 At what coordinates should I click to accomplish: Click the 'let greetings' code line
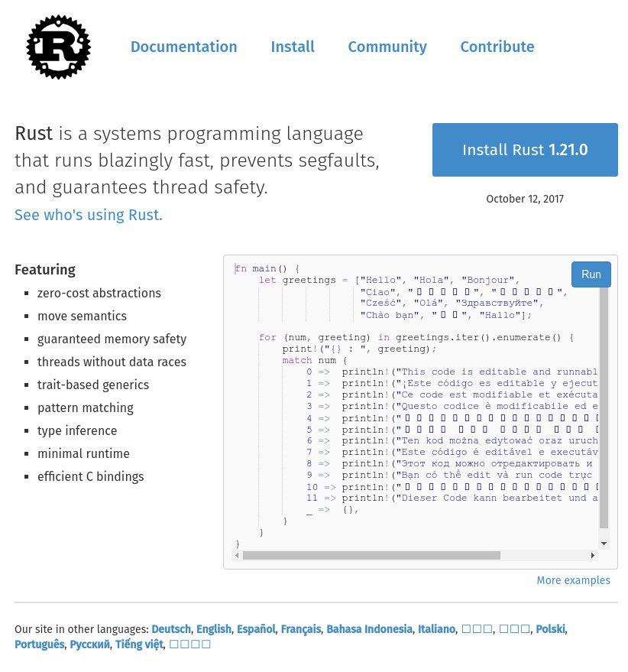389,281
